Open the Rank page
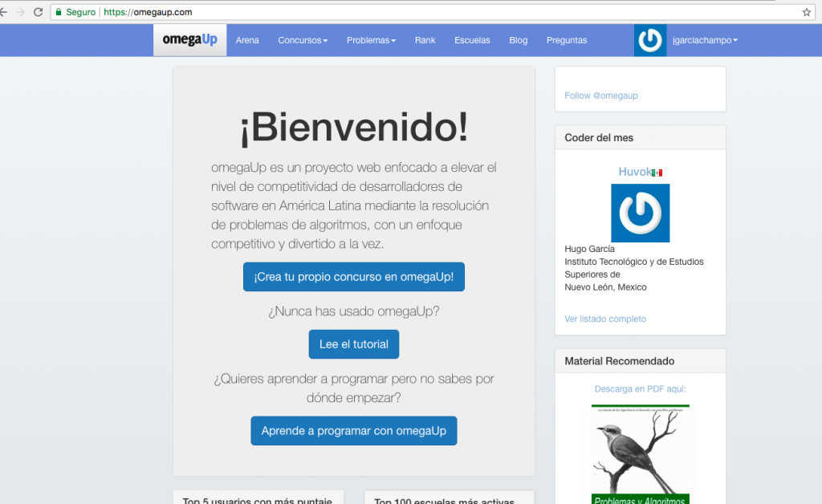Screen dimensions: 822x504 [x=425, y=40]
